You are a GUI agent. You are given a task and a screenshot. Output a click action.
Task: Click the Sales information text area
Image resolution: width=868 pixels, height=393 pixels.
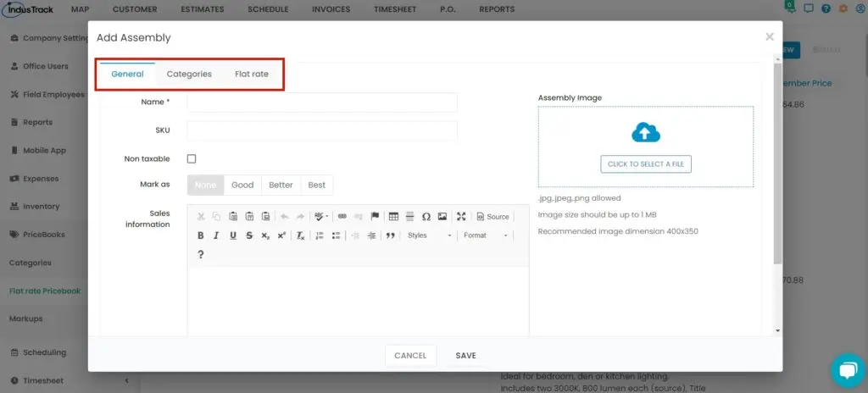pyautogui.click(x=359, y=302)
